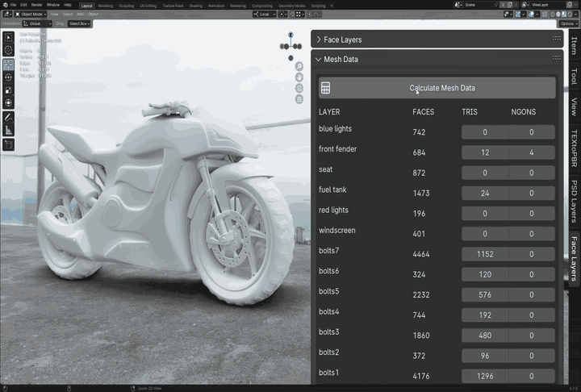Switch to Rendered viewport shading

point(570,14)
